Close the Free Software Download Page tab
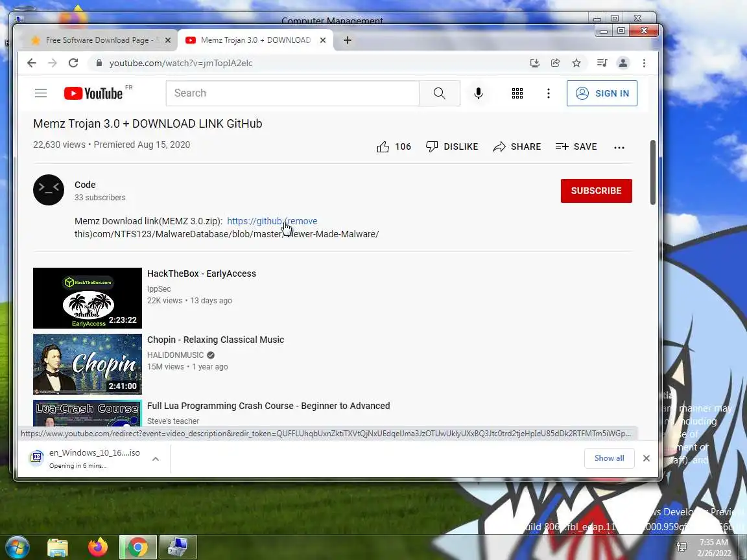The height and width of the screenshot is (560, 747). [x=168, y=40]
